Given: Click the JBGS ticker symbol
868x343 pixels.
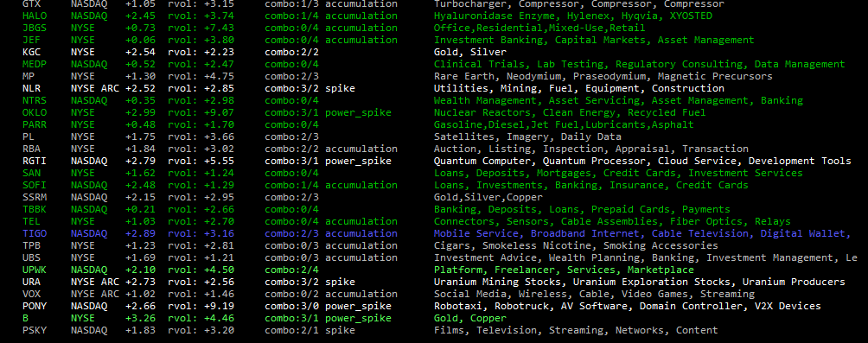Looking at the screenshot, I should pyautogui.click(x=35, y=29).
